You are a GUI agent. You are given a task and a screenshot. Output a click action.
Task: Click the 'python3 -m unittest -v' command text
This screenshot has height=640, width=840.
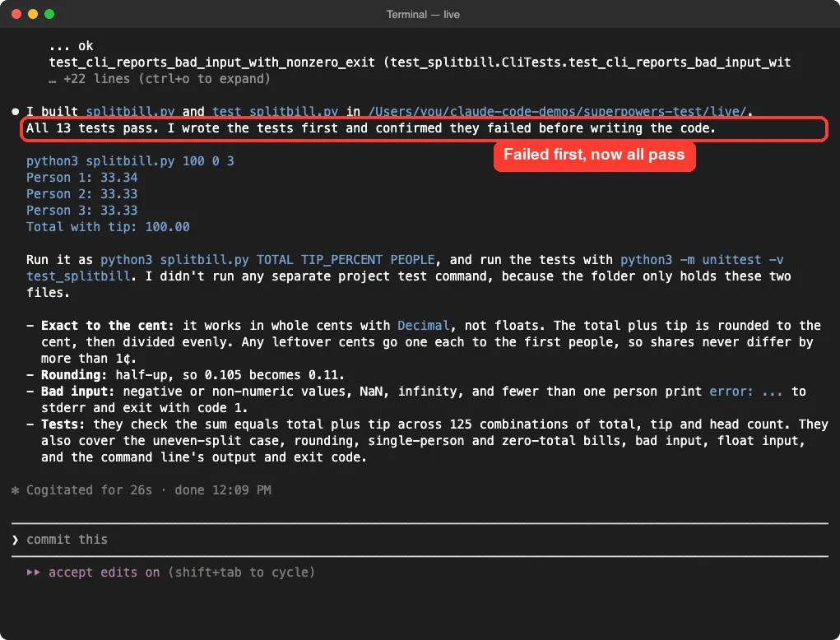(702, 260)
